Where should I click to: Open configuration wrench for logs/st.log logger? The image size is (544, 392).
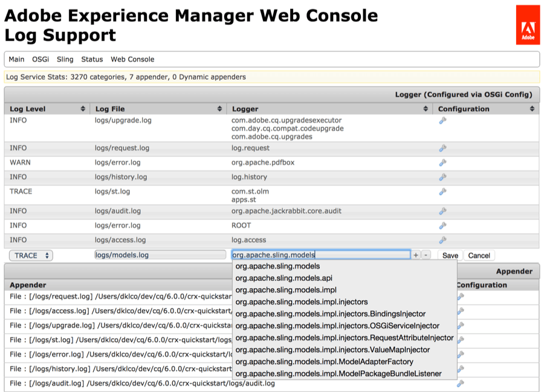tap(442, 191)
